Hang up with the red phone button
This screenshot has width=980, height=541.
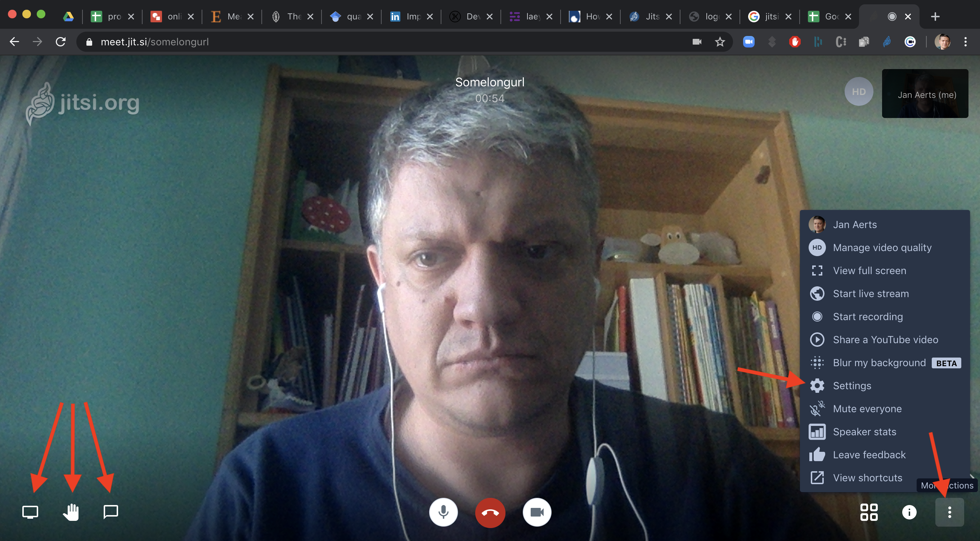click(490, 513)
